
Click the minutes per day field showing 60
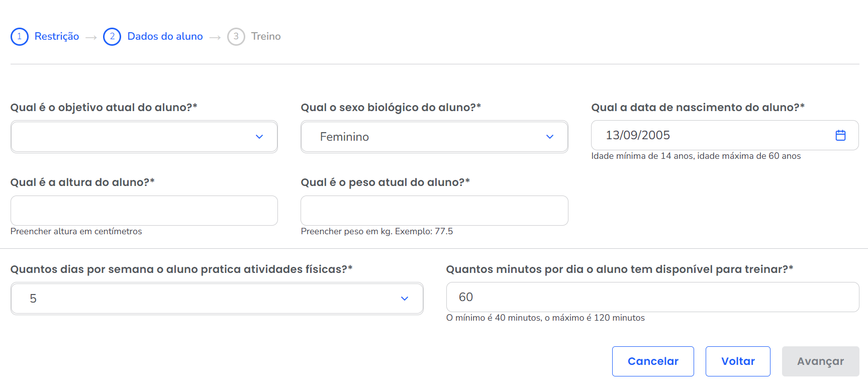[x=652, y=297]
